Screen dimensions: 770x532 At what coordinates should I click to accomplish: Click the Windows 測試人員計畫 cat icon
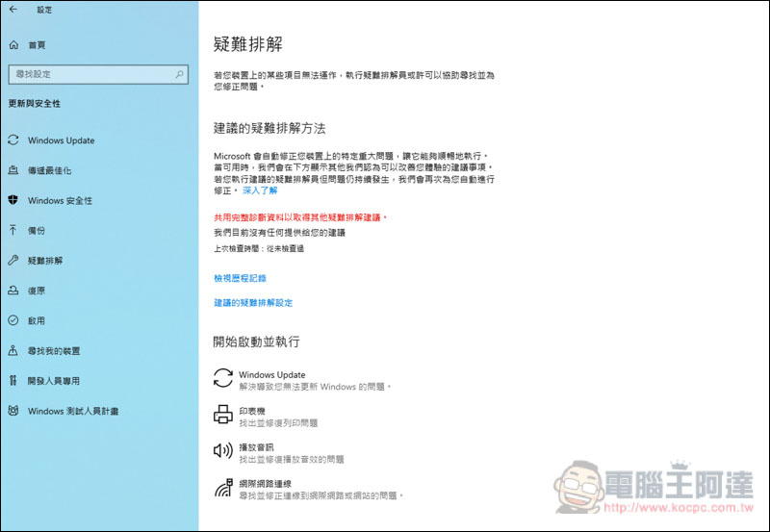[13, 411]
